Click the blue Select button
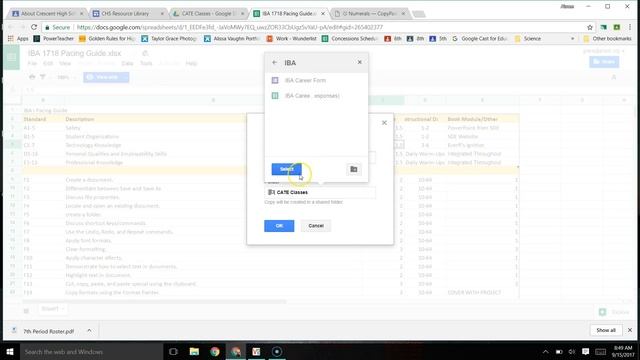 (x=287, y=169)
